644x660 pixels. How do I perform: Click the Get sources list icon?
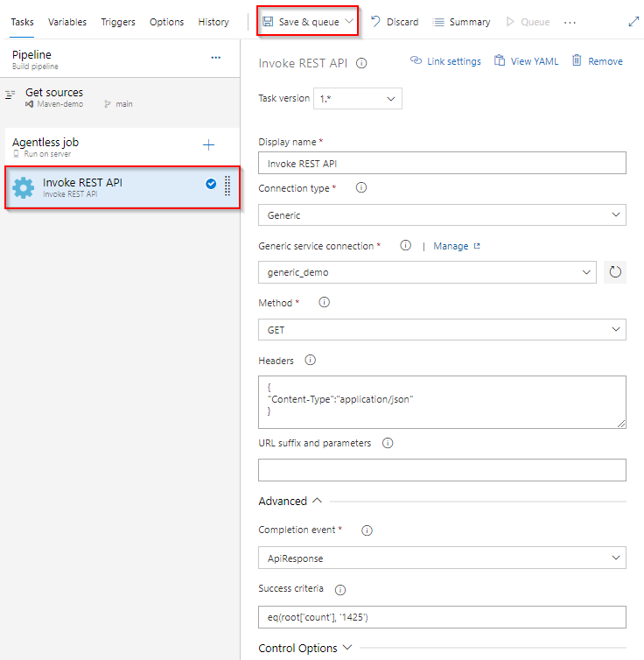coord(10,95)
